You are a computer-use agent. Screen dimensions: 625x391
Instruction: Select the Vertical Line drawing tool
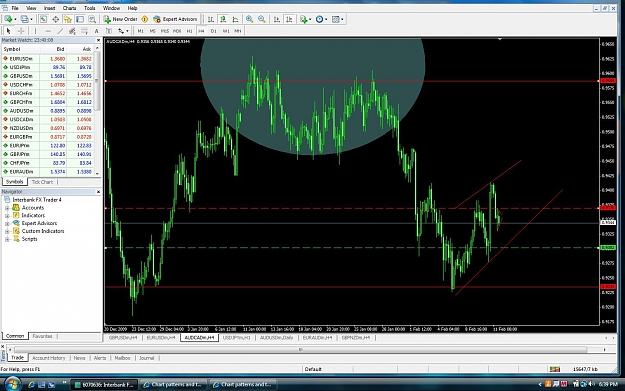pos(35,31)
